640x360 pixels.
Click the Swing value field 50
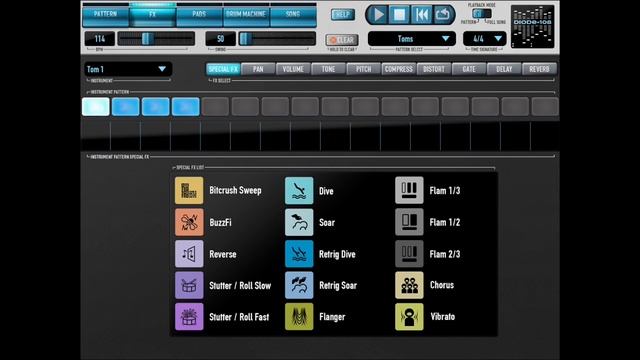(x=220, y=39)
